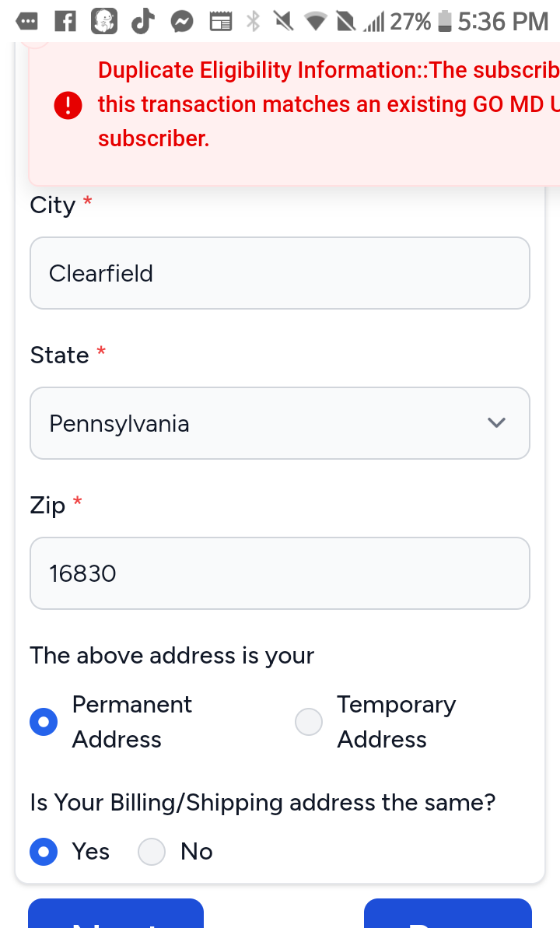Tap the Facebook notification icon
Viewport: 560px width, 928px height.
(x=68, y=21)
